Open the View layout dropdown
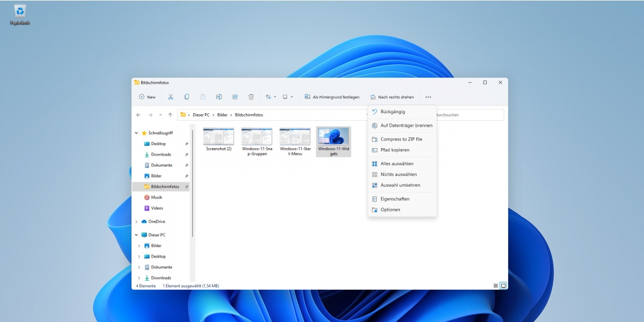The width and height of the screenshot is (644, 322). pos(288,97)
